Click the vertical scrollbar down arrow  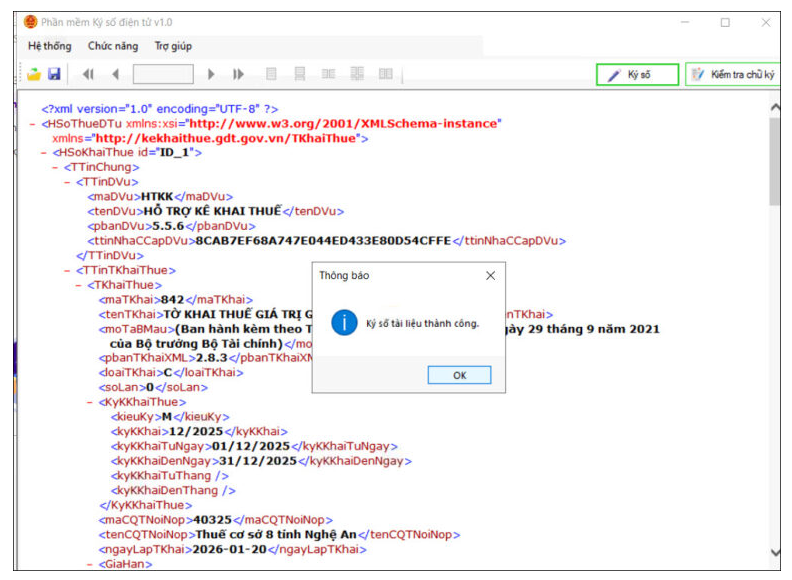(774, 552)
